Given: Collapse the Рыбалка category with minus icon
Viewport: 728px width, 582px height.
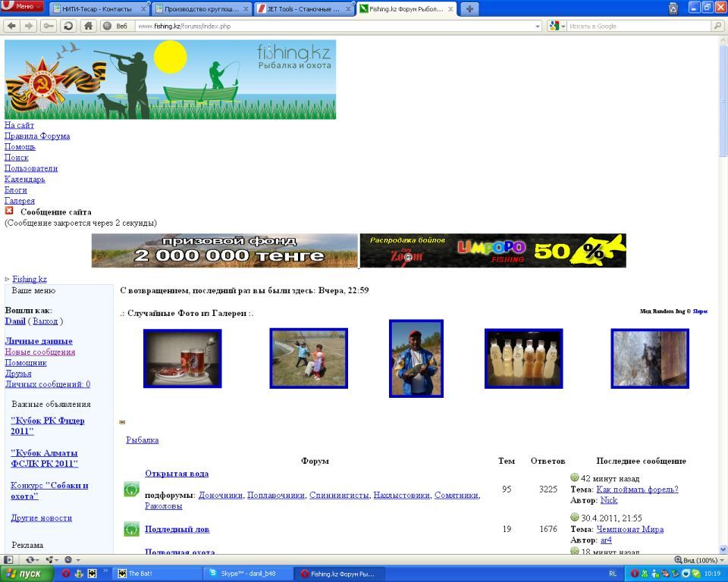Looking at the screenshot, I should click(x=122, y=422).
